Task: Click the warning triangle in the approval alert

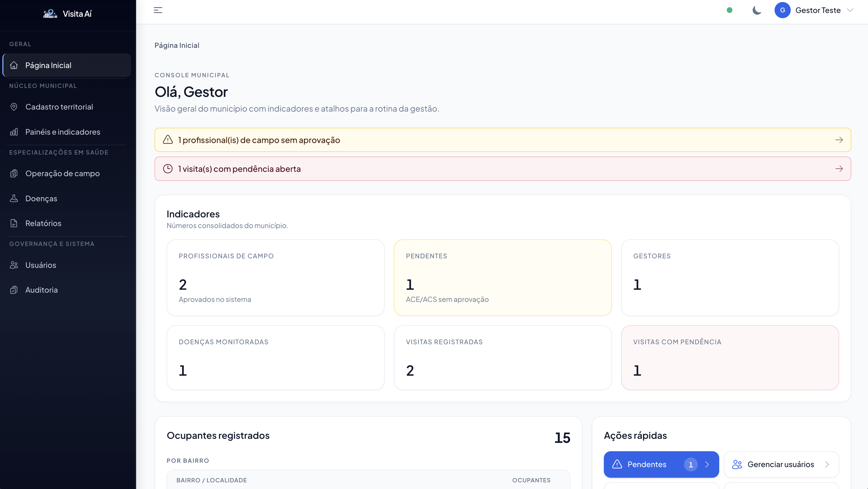Action: (168, 140)
